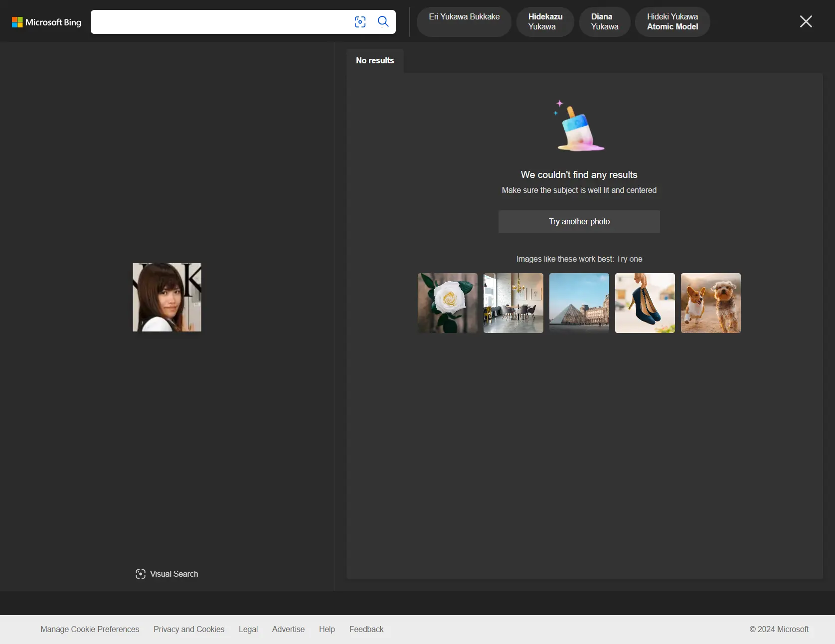Screen dimensions: 835x644
Task: Open the Feedback link in footer
Action: [x=366, y=629]
